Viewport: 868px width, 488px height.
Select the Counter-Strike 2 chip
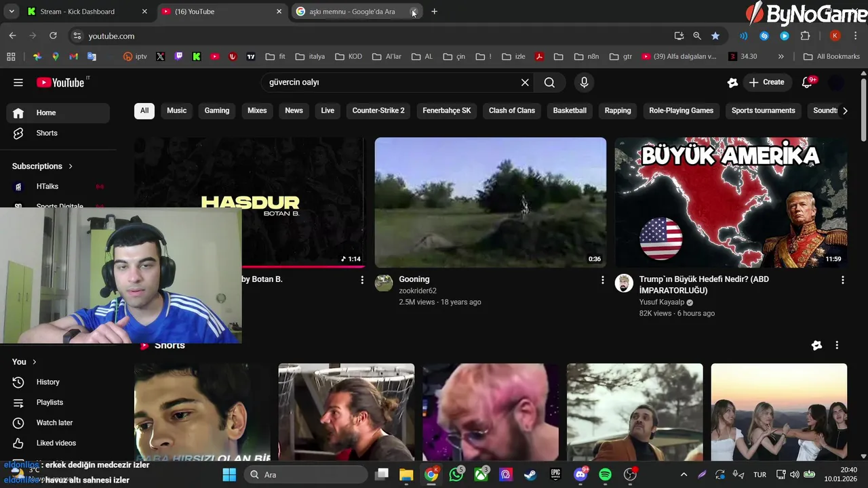click(x=378, y=110)
